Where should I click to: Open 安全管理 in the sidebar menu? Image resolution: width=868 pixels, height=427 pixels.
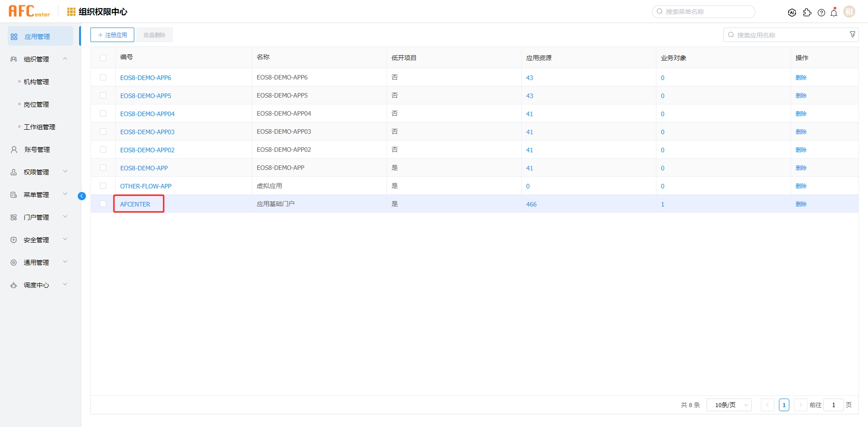click(36, 239)
